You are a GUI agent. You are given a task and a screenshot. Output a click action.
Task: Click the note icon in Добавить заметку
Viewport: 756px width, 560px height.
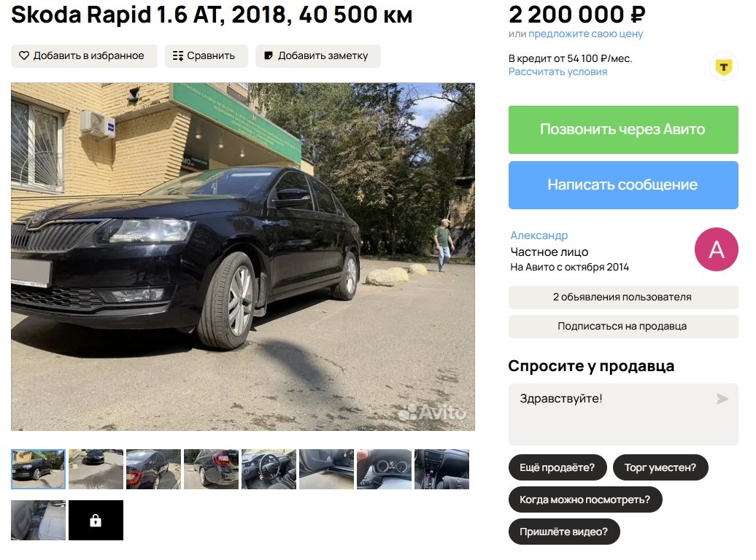point(269,56)
